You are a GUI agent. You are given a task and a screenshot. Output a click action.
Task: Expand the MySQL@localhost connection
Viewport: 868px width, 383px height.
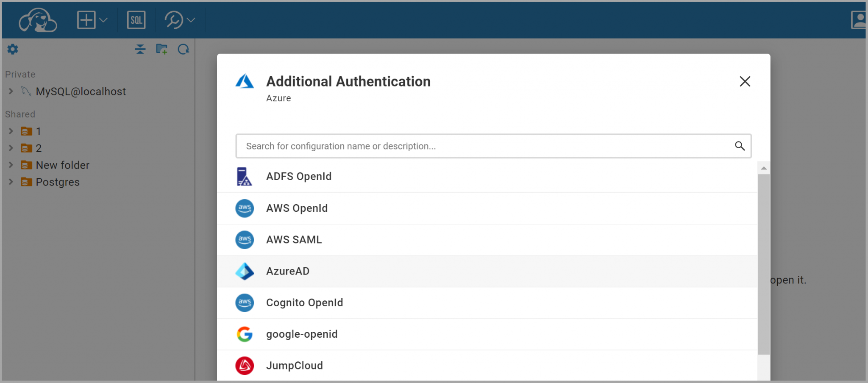click(10, 91)
